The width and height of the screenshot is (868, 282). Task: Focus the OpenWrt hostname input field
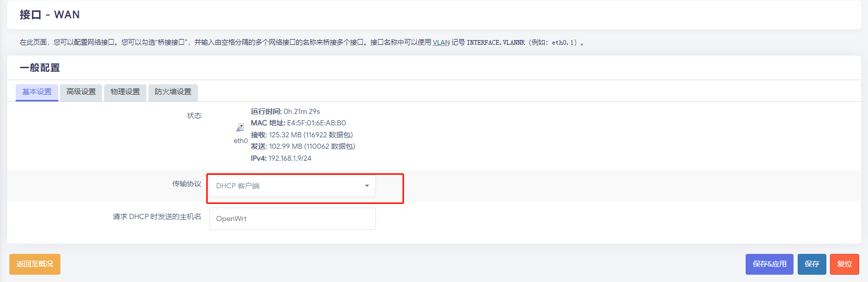coord(292,219)
